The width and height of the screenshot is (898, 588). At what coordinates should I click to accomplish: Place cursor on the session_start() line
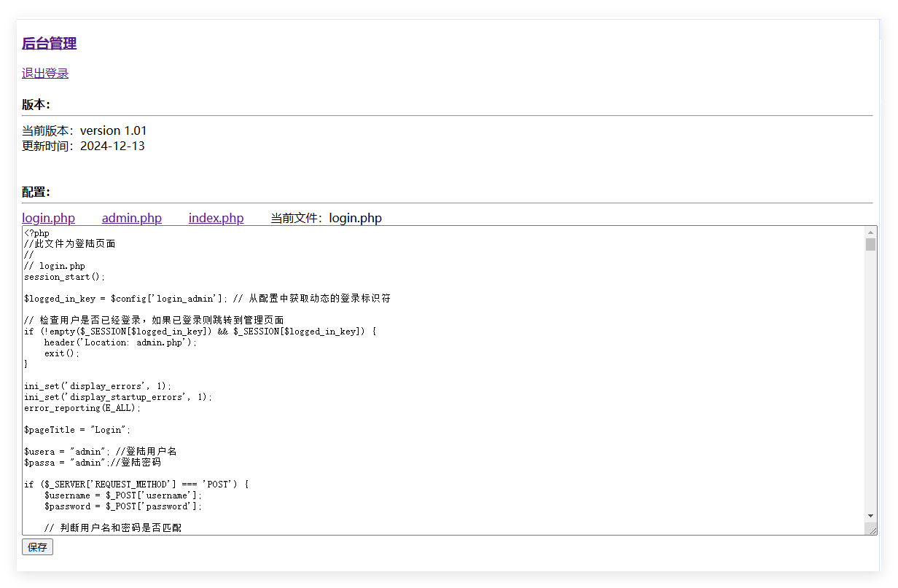[x=64, y=277]
